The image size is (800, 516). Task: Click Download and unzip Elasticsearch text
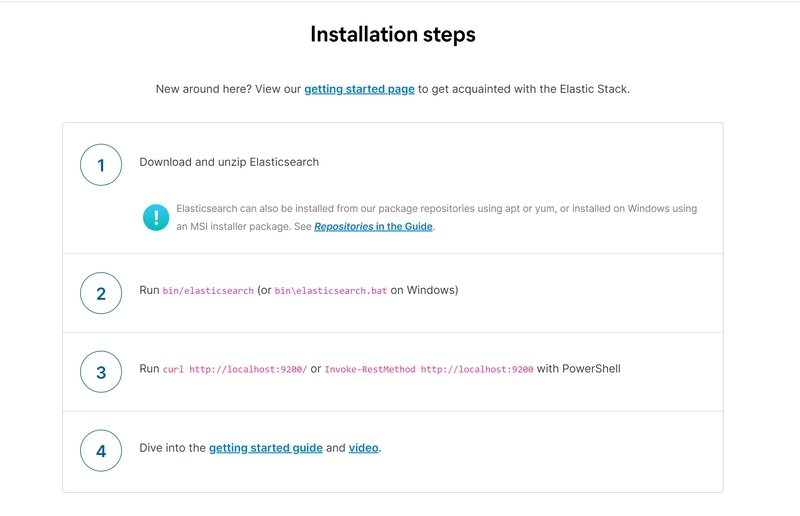[229, 162]
